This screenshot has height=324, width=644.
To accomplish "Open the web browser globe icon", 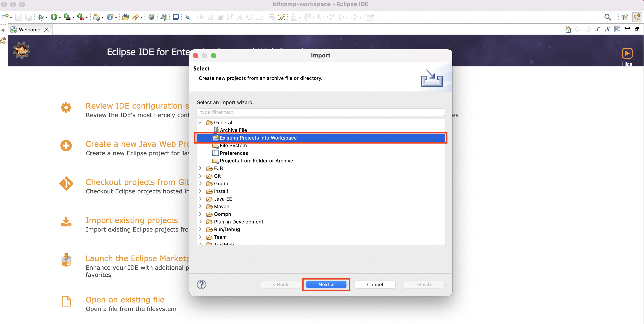I will coord(151,17).
